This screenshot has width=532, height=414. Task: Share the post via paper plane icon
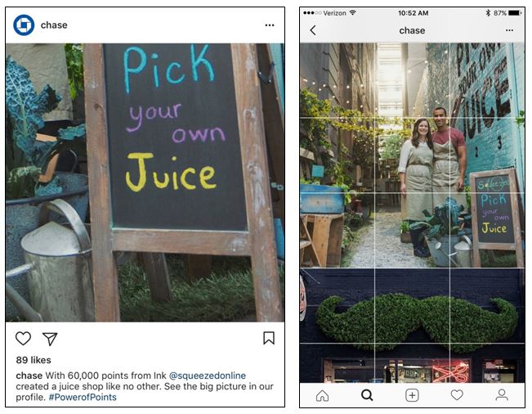click(x=50, y=339)
